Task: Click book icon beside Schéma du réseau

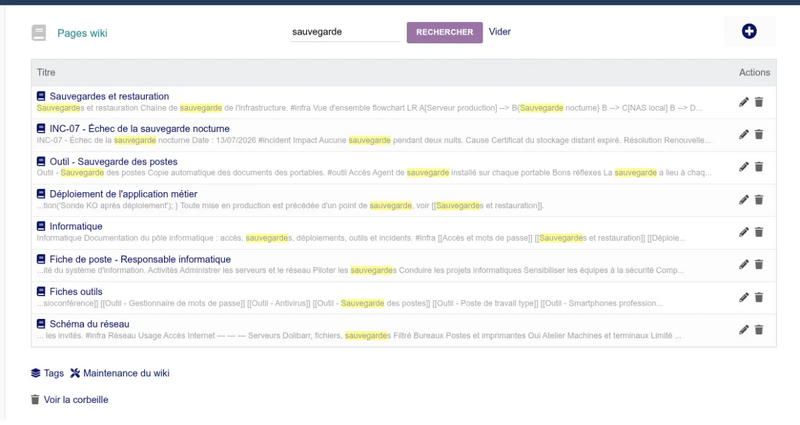Action: click(x=41, y=323)
